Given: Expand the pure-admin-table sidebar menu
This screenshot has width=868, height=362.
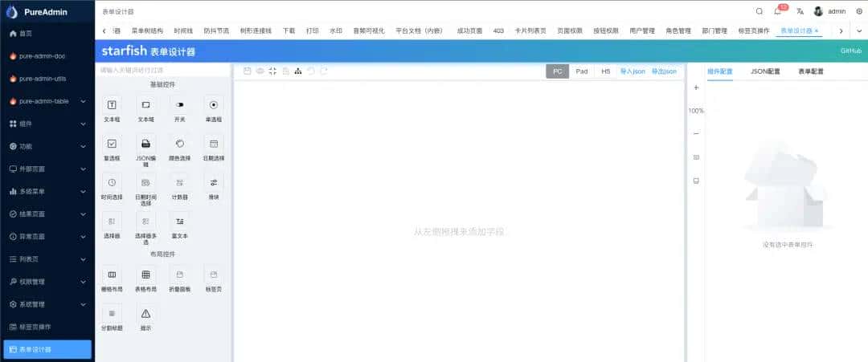Looking at the screenshot, I should pyautogui.click(x=47, y=101).
